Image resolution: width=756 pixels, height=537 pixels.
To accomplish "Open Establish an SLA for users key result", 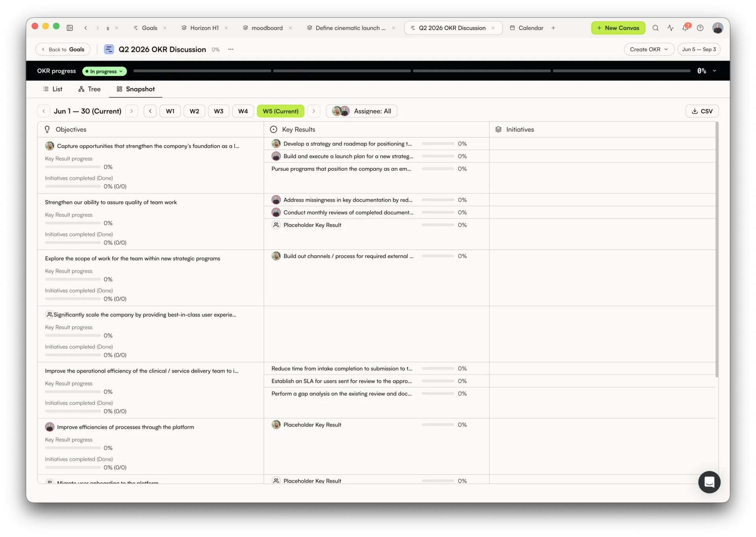I will (x=341, y=381).
